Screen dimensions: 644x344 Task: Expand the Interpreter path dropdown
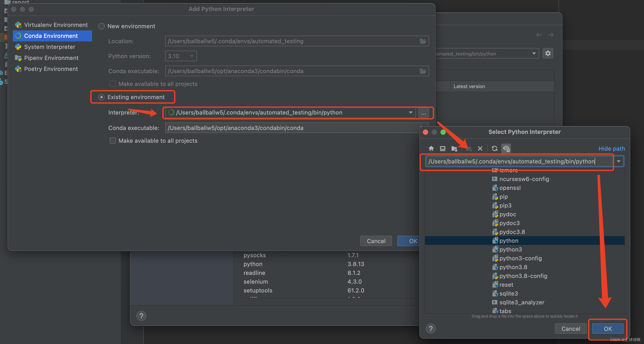point(411,113)
